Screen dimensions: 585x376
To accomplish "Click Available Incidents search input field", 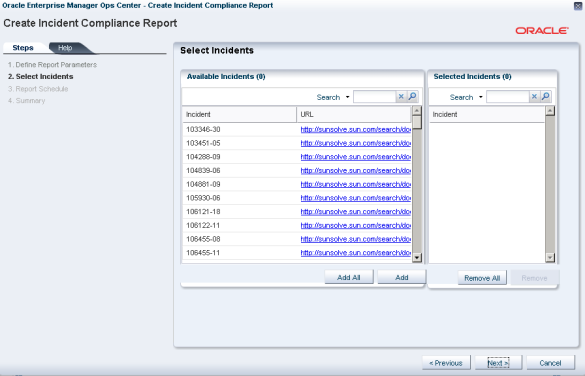I will point(374,97).
